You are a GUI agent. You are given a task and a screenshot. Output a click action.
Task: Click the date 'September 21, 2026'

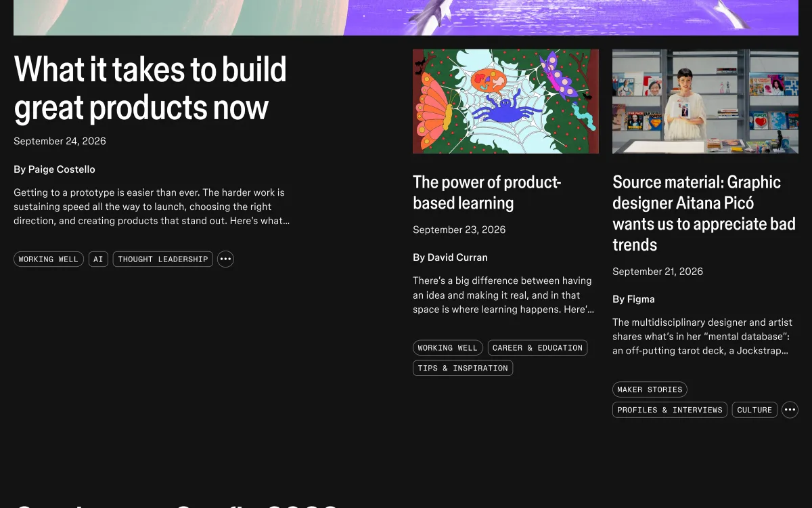[x=658, y=271]
